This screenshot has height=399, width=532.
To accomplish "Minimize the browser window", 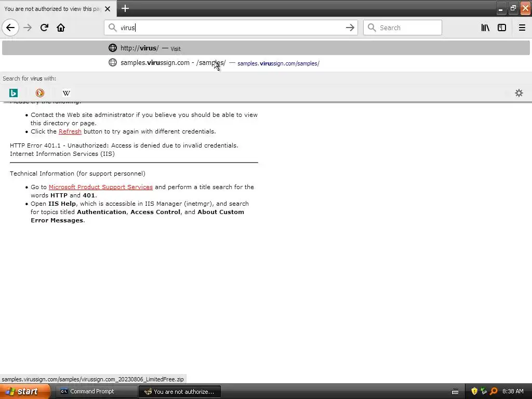I will click(500, 8).
